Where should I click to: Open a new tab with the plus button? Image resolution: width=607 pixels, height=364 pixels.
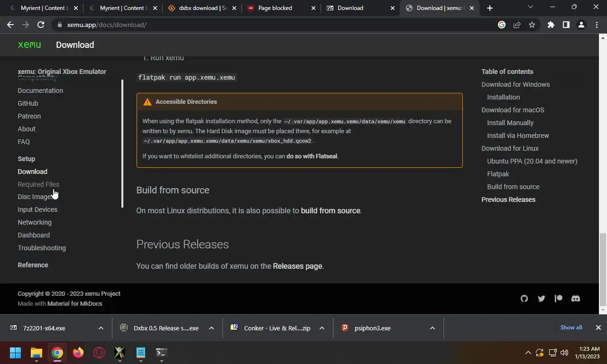(x=490, y=8)
